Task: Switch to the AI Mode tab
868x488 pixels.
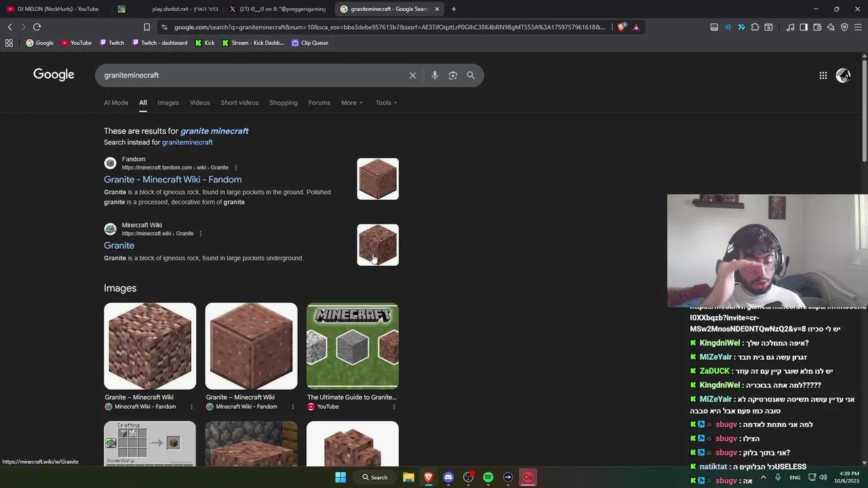Action: (116, 102)
